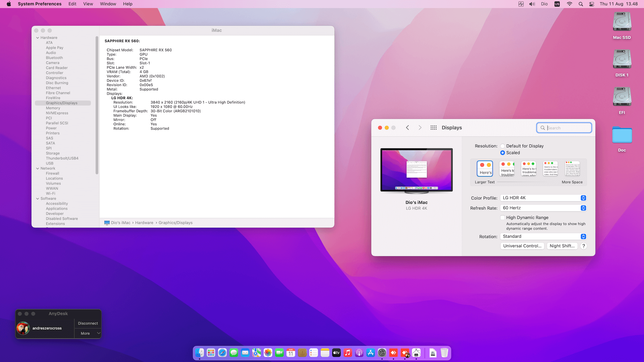Open Control Center in menu bar

(592, 4)
